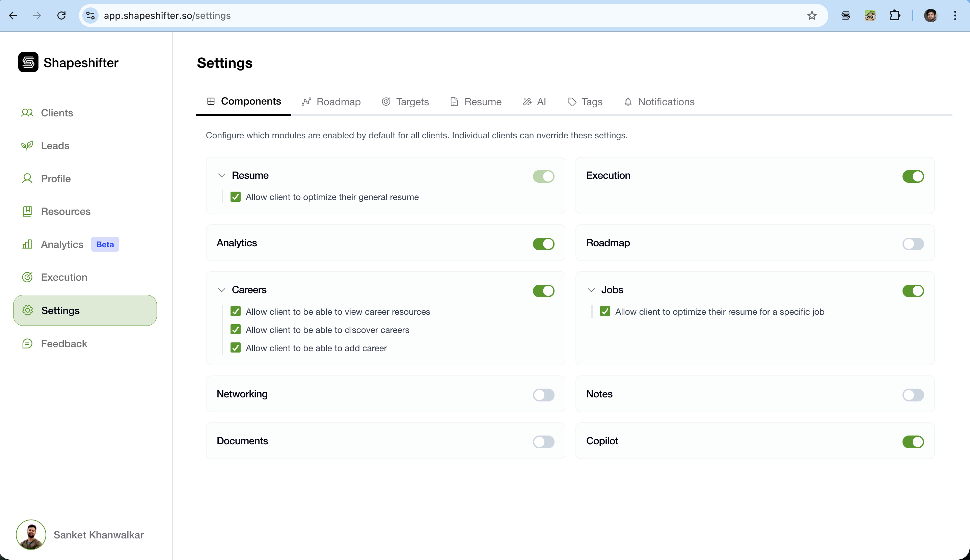Collapse the Jobs section chevron

point(591,290)
